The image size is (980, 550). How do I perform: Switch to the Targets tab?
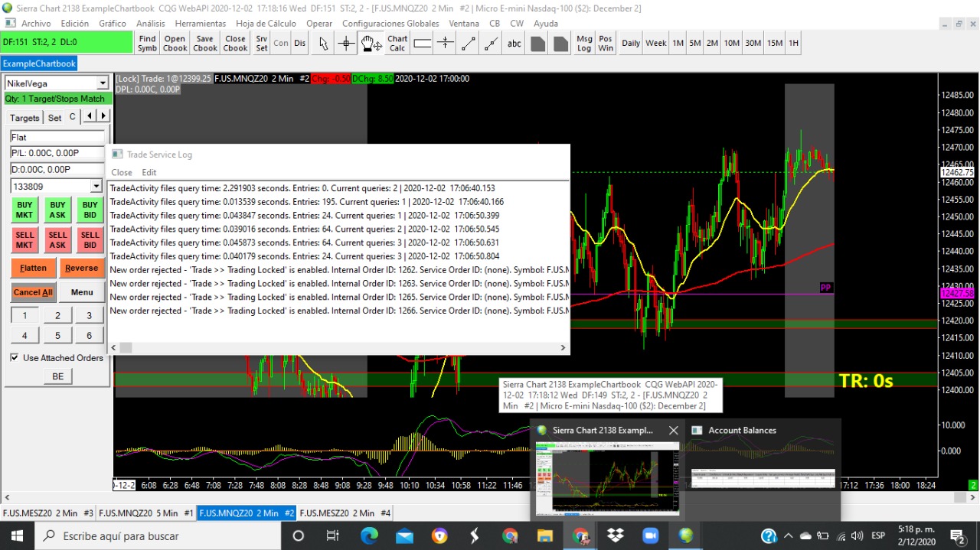click(24, 118)
